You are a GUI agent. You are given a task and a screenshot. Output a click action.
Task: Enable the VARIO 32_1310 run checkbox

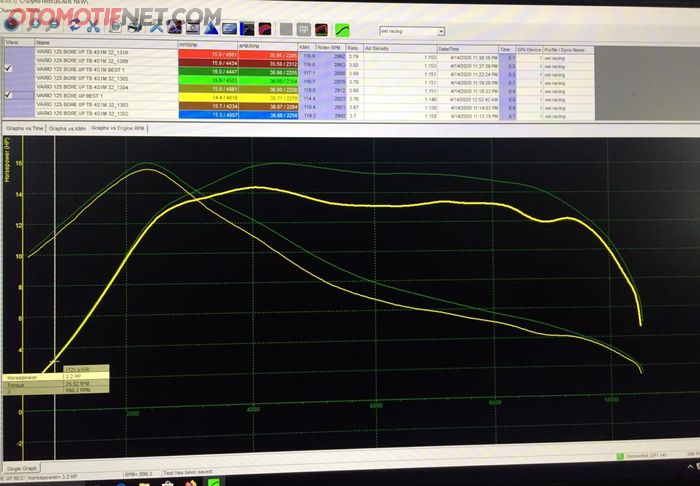pos(10,53)
